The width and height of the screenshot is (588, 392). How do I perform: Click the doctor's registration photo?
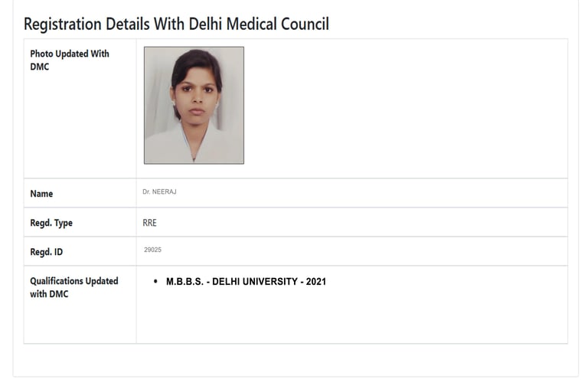coord(194,105)
